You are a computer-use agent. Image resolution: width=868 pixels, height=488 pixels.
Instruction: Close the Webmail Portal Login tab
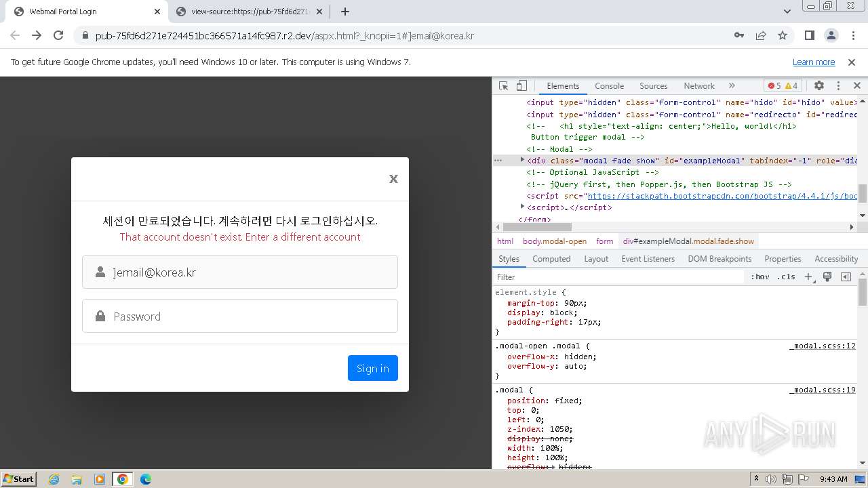pyautogui.click(x=157, y=12)
